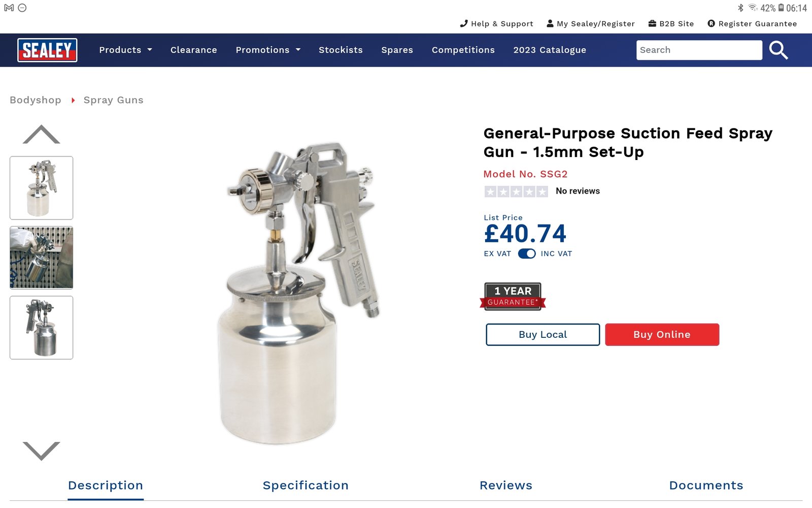812x508 pixels.
Task: Click the Sealey logo icon
Action: click(47, 50)
